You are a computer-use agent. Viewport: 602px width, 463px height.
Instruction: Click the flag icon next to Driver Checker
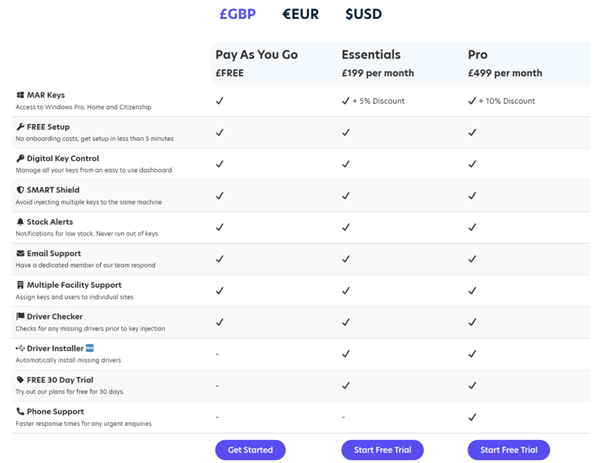tap(20, 316)
